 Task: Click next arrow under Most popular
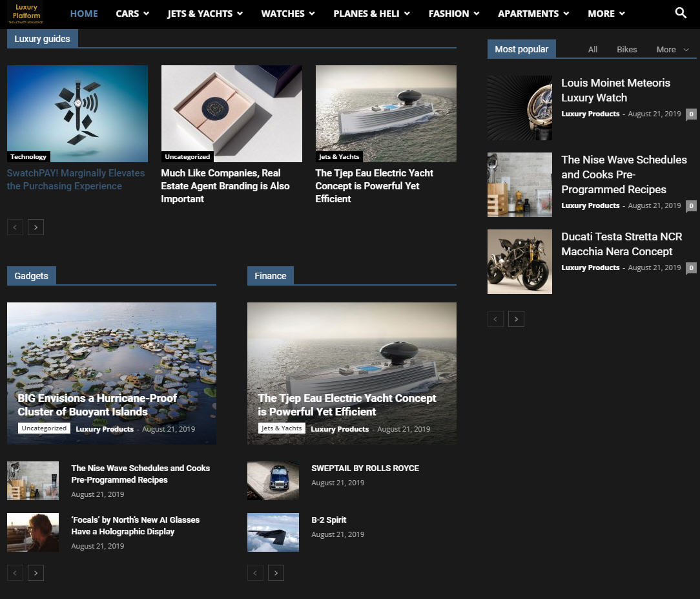[516, 319]
